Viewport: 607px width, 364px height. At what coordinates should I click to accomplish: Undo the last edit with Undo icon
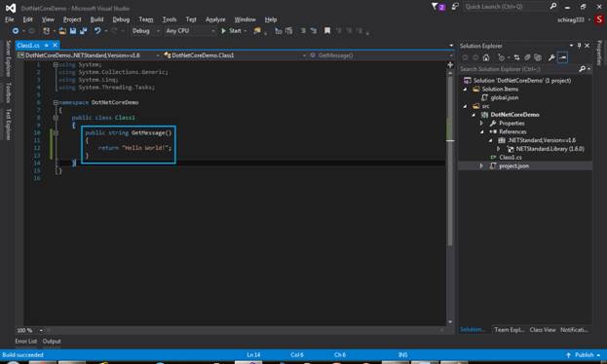[x=97, y=31]
